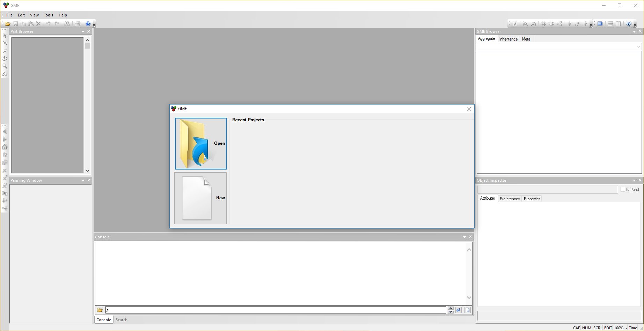
Task: Select the magnifying glass zoom mode tool
Action: [5, 66]
